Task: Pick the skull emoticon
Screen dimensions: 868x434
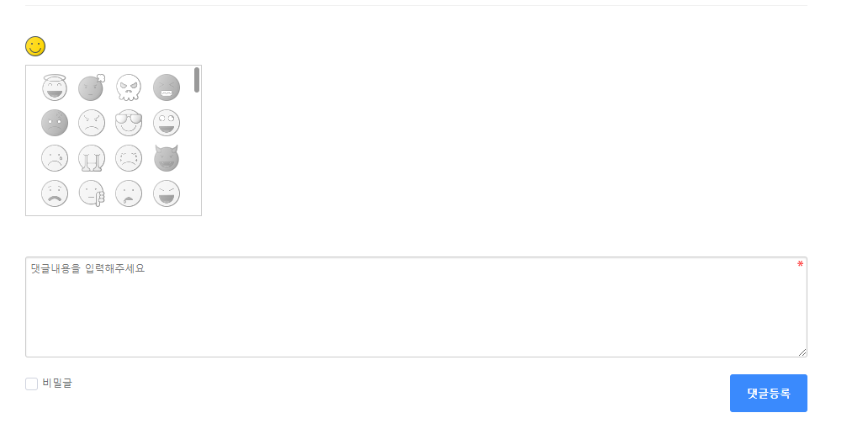Action: tap(129, 87)
